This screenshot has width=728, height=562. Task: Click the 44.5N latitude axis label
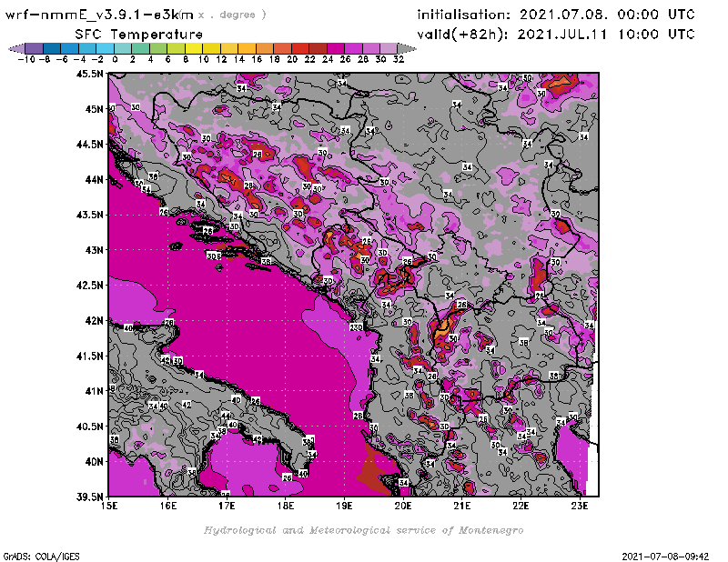tap(89, 144)
